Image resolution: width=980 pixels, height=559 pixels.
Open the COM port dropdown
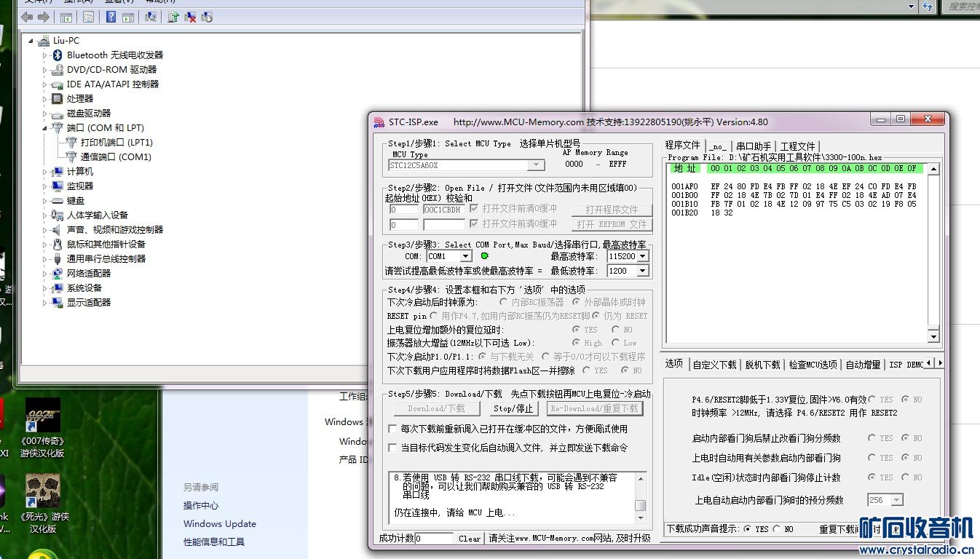tap(466, 256)
